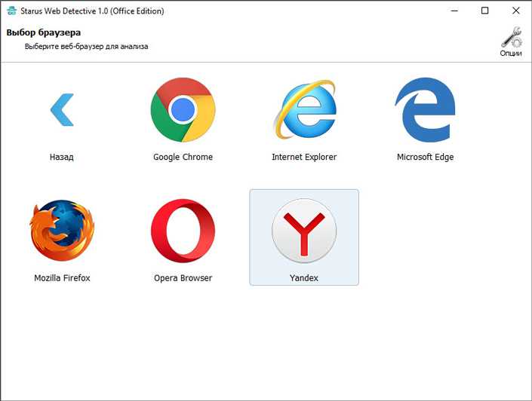Open Options via the wrench icon
The image size is (532, 401).
pos(512,37)
